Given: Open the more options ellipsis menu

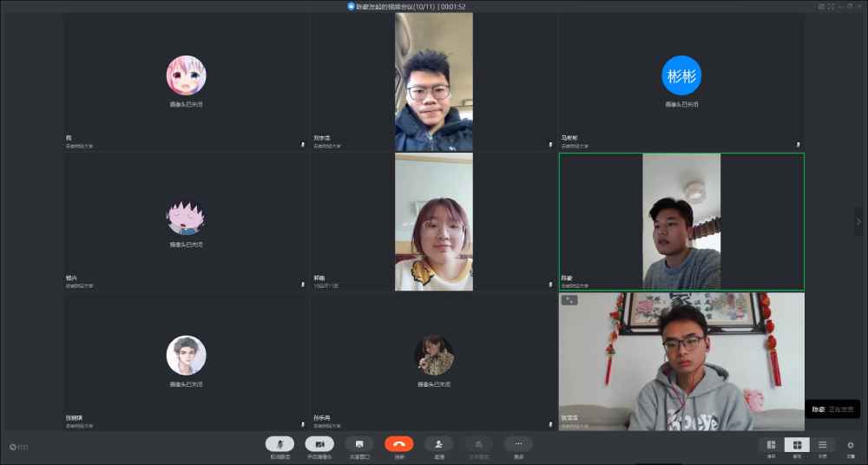Looking at the screenshot, I should 518,444.
